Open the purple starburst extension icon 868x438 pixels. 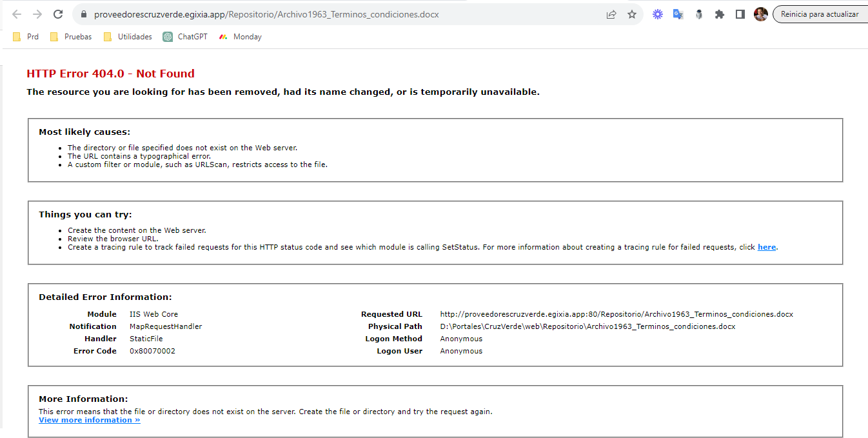[x=657, y=14]
